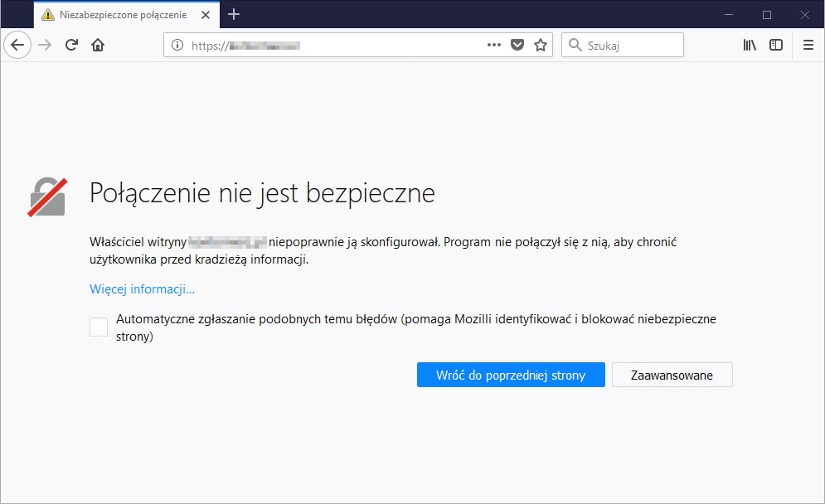Click the heading Połączenie nie jest bezpieczne
Image resolution: width=825 pixels, height=504 pixels.
(262, 193)
